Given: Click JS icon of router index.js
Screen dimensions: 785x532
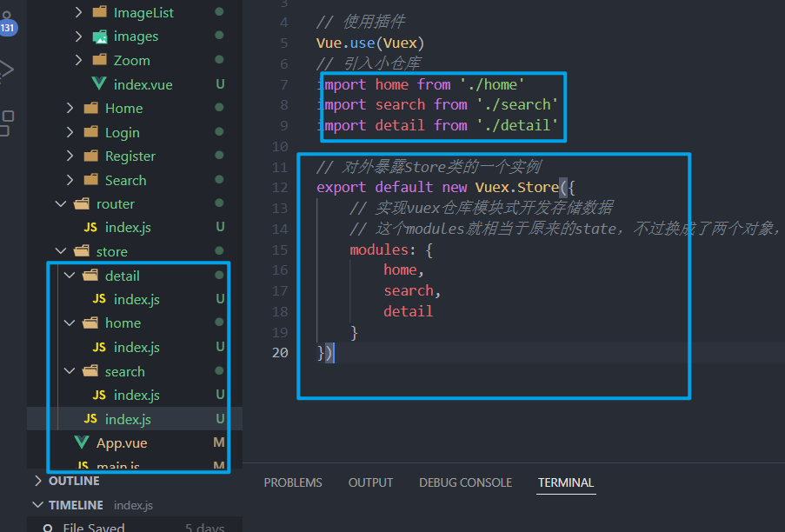Looking at the screenshot, I should (x=90, y=228).
